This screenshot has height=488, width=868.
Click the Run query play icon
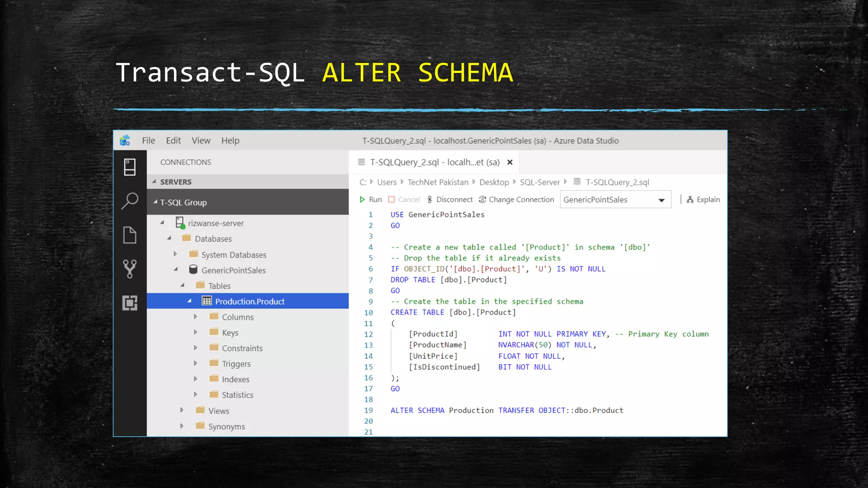point(362,200)
